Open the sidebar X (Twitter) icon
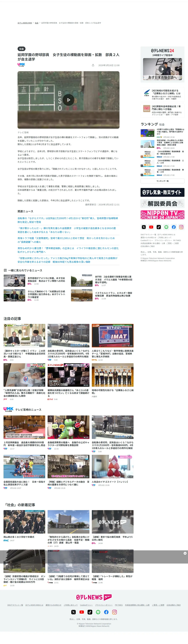The width and height of the screenshot is (188, 644). coord(144,227)
